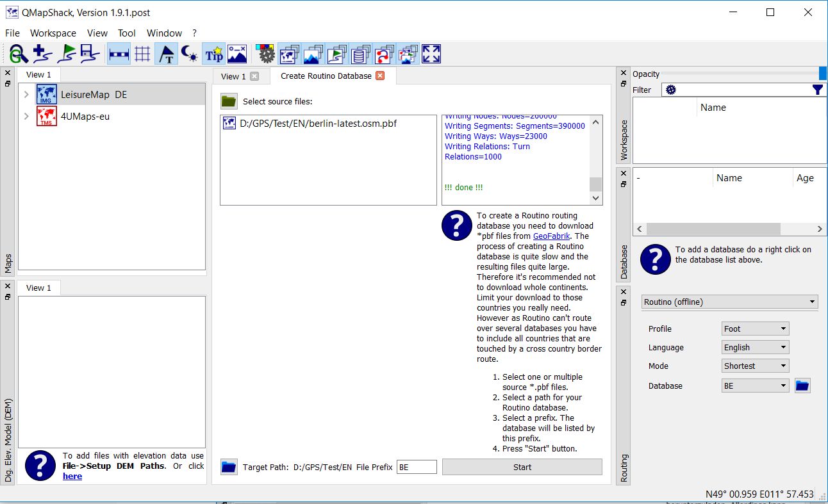Float the Workspace dock panel

pyautogui.click(x=624, y=84)
